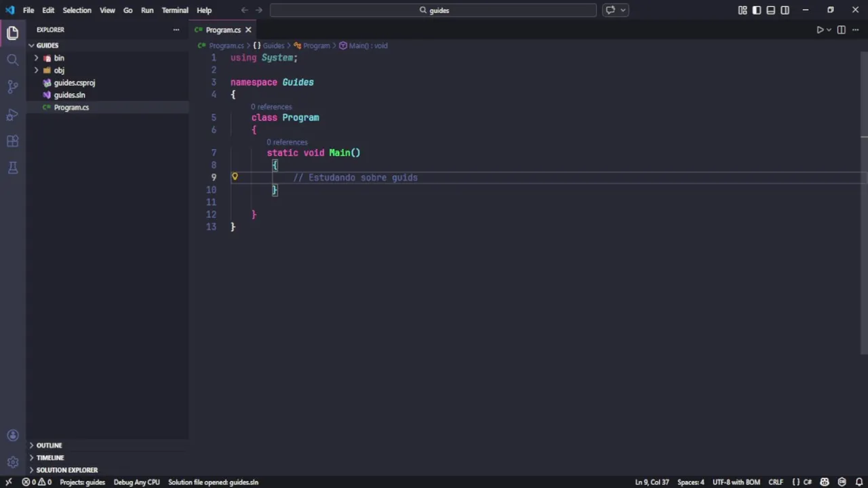Click the Explorer files icon in activity bar
This screenshot has width=868, height=488.
[12, 33]
